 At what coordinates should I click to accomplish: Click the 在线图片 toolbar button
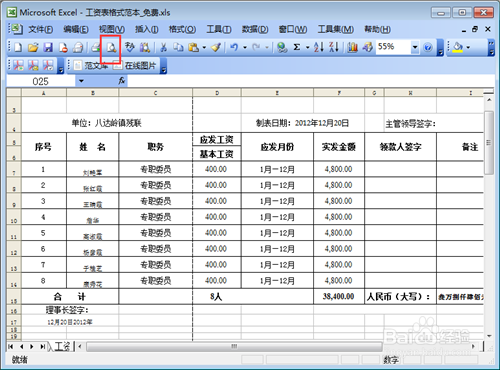135,66
